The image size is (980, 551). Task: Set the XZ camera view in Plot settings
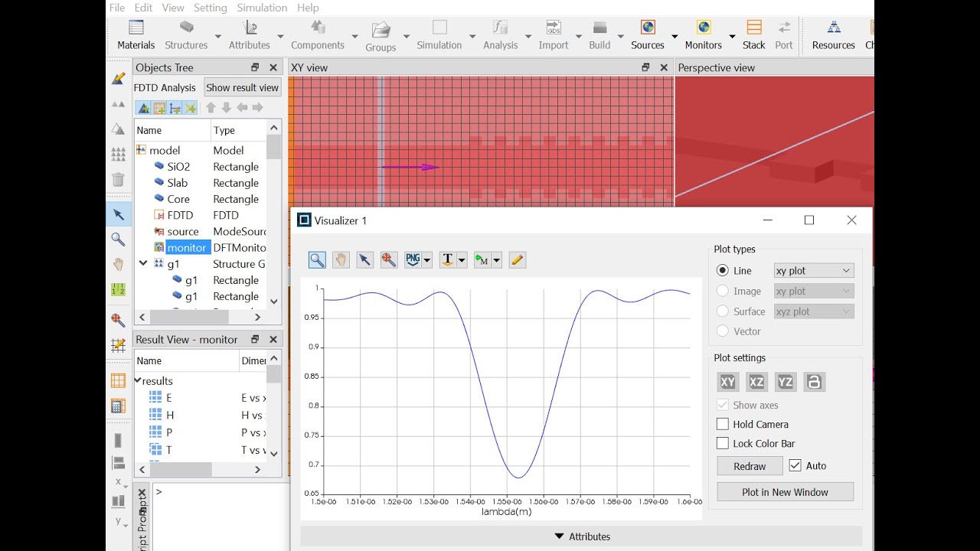click(x=756, y=382)
